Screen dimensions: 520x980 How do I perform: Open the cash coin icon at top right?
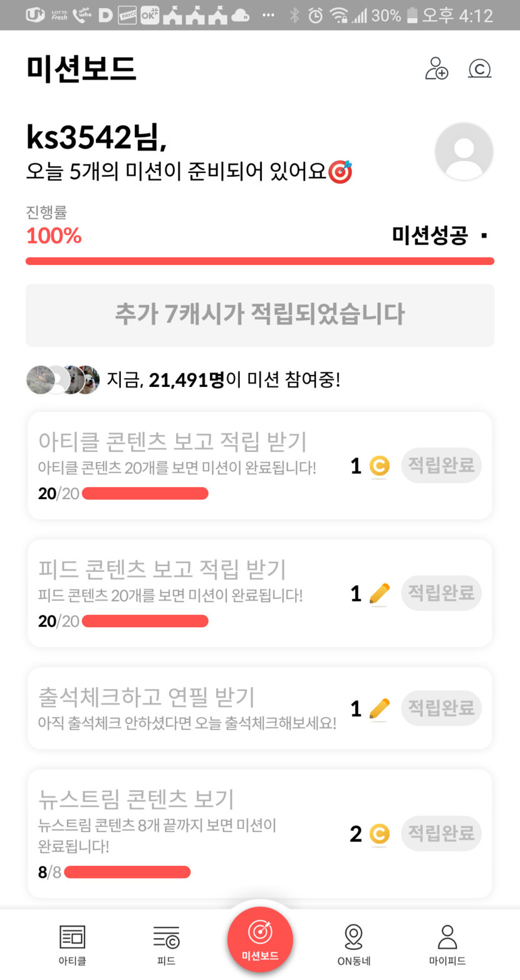click(x=479, y=68)
